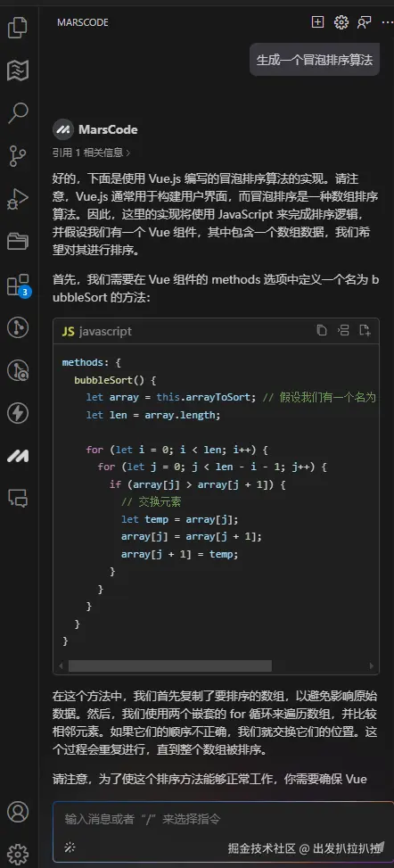Viewport: 394px width, 868px height.
Task: Click the javascript language label
Action: [x=105, y=331]
